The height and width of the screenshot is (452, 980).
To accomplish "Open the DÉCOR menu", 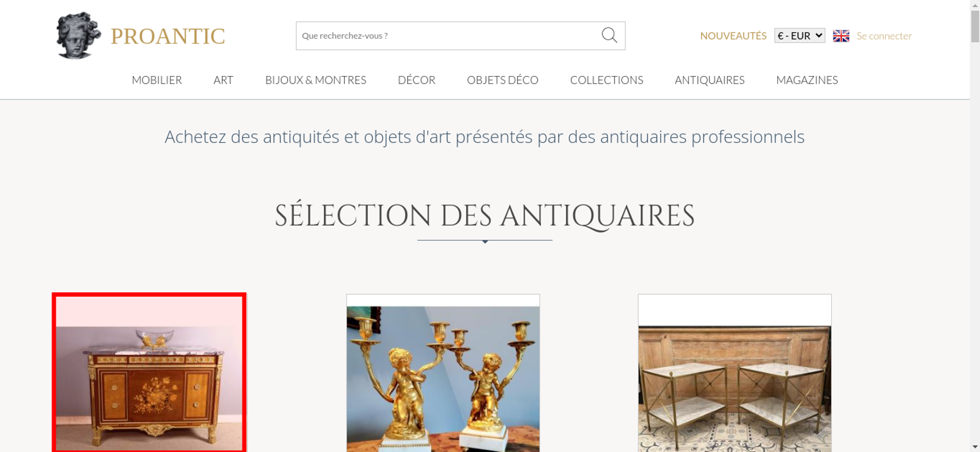I will tap(416, 80).
